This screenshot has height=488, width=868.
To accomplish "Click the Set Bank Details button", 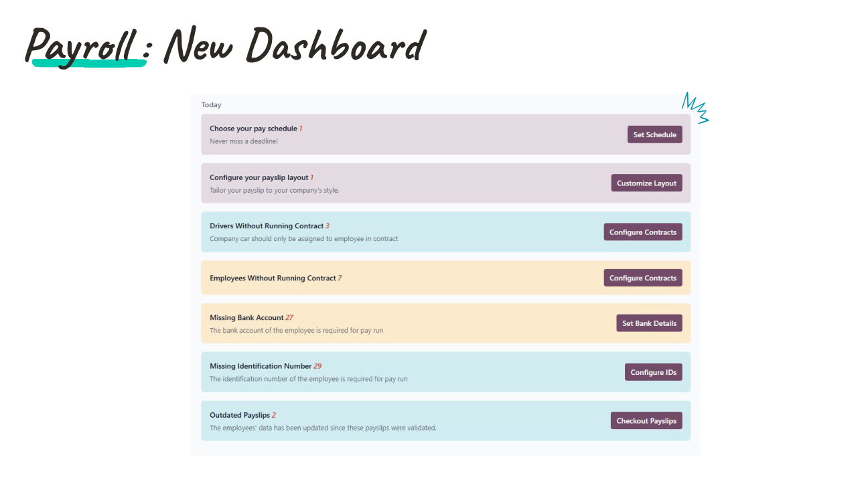I will click(x=649, y=323).
